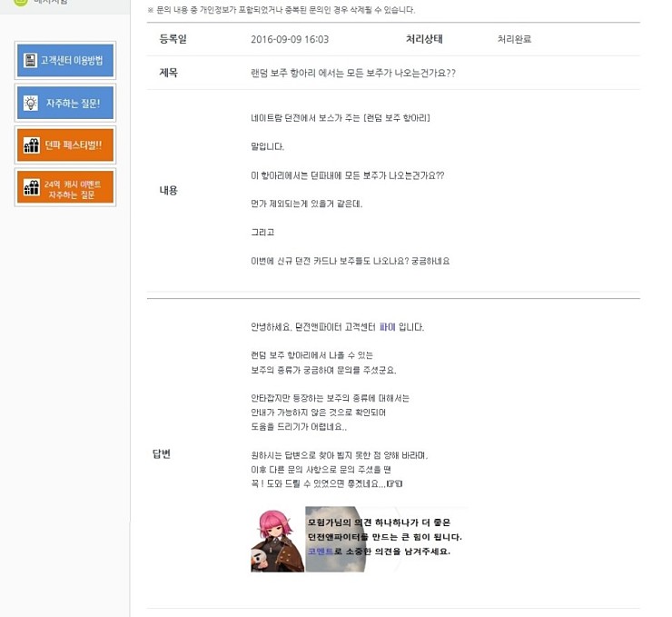This screenshot has width=672, height=617.
Task: Click the 내용 section label
Action: click(x=169, y=190)
